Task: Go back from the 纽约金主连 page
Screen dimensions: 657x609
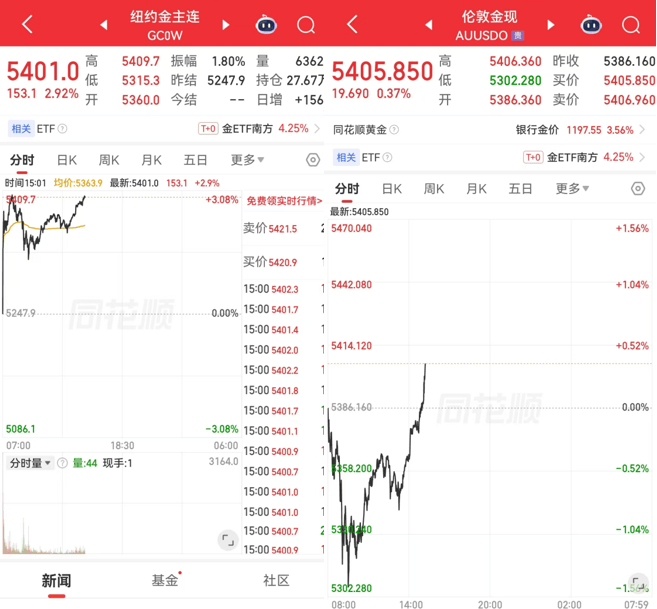Action: tap(27, 24)
